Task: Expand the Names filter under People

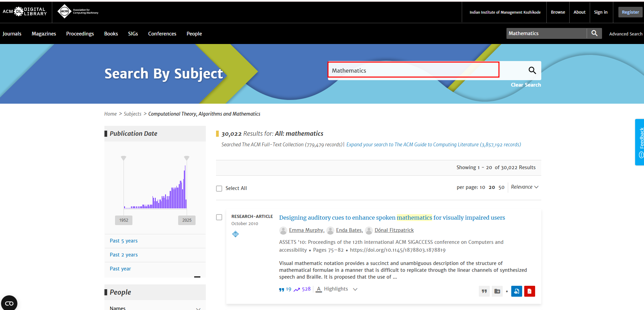Action: 198,308
